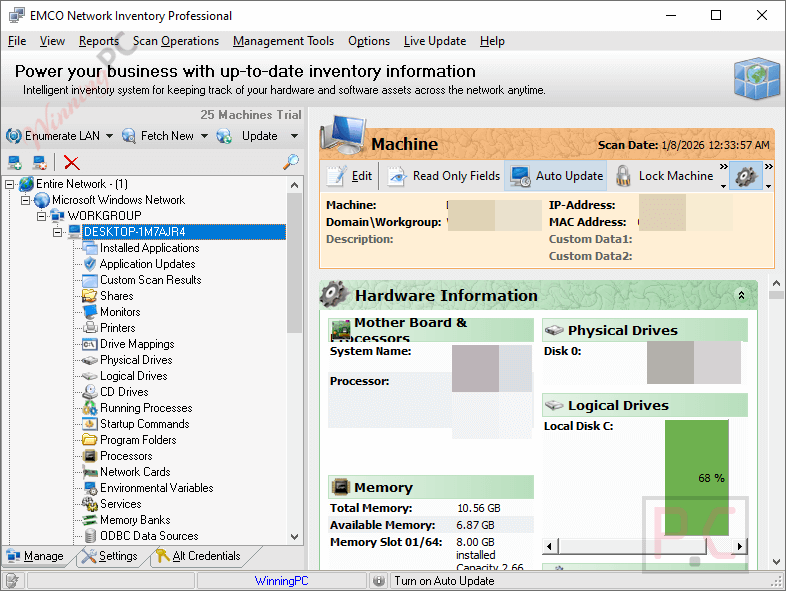Switch to the Alt Credentials tab

point(199,556)
